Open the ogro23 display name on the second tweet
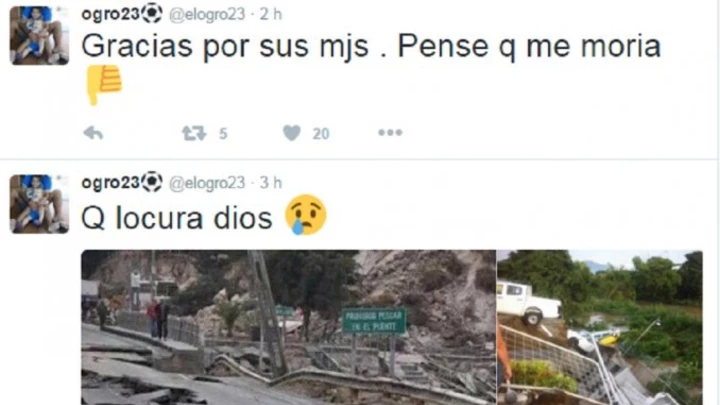 coord(110,183)
